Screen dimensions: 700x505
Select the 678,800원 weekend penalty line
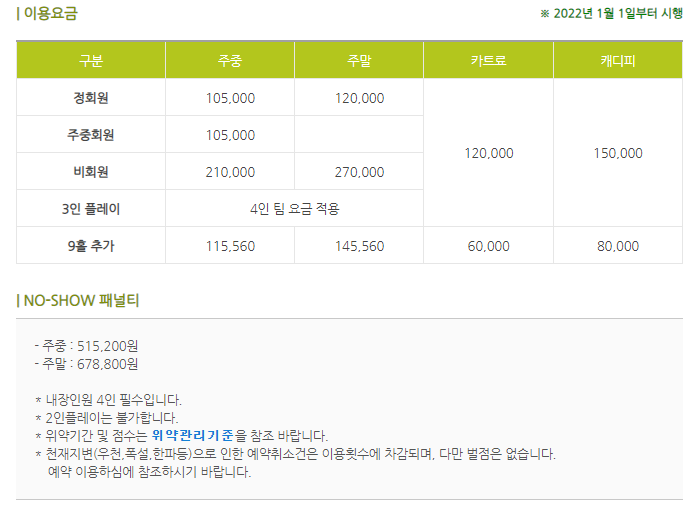(x=90, y=364)
